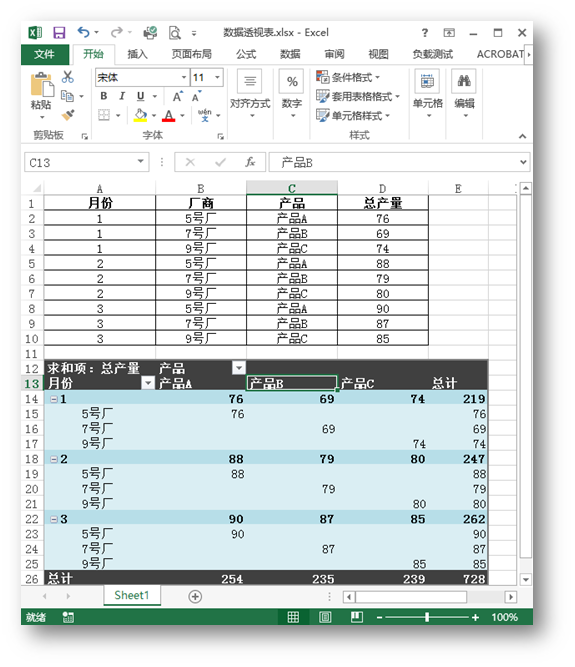Apply the red font color

click(x=169, y=115)
